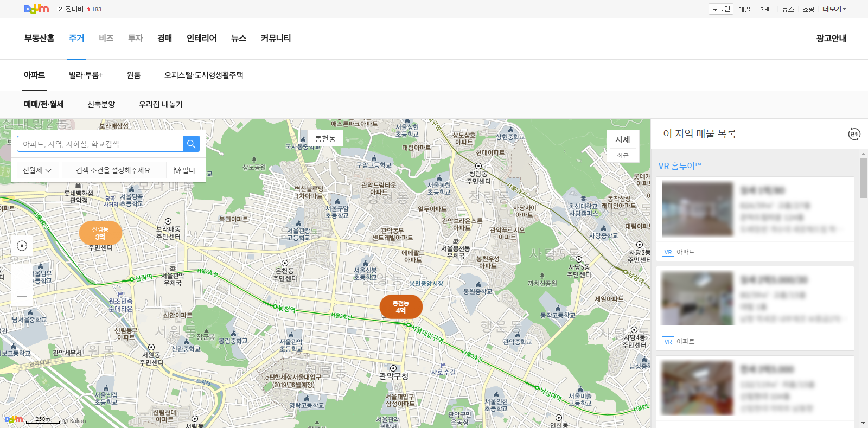Click the 이 지역 매물 목록 heading
Viewport: 868px width, 428px height.
pos(699,134)
